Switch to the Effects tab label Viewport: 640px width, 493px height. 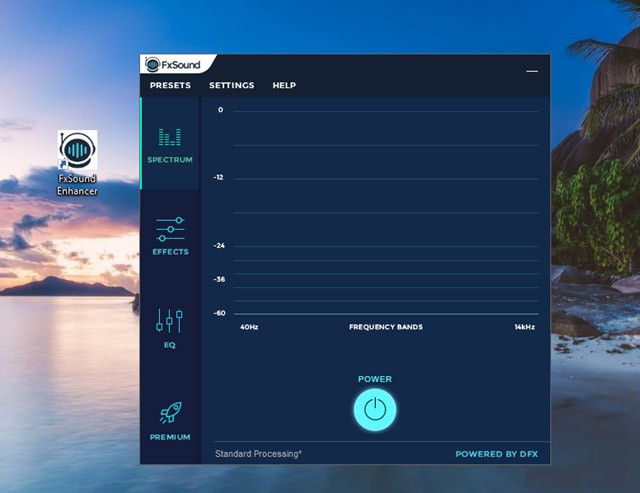170,252
